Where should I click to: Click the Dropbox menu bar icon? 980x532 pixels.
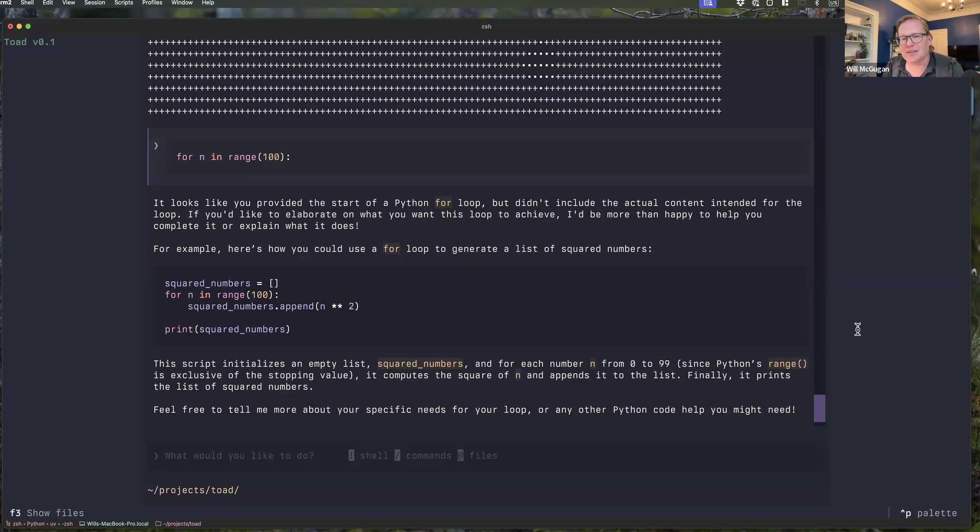[741, 3]
